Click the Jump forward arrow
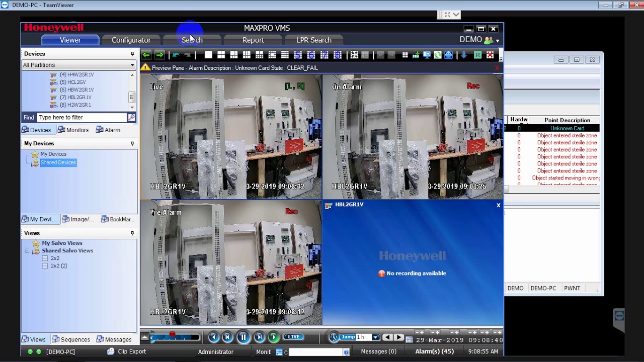The height and width of the screenshot is (362, 644). point(398,337)
